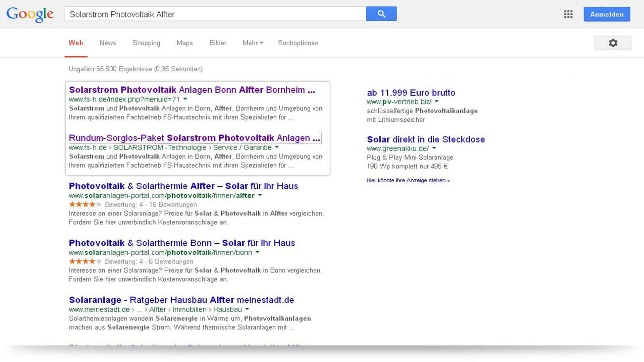Click the blue search magnifier button

(x=381, y=14)
